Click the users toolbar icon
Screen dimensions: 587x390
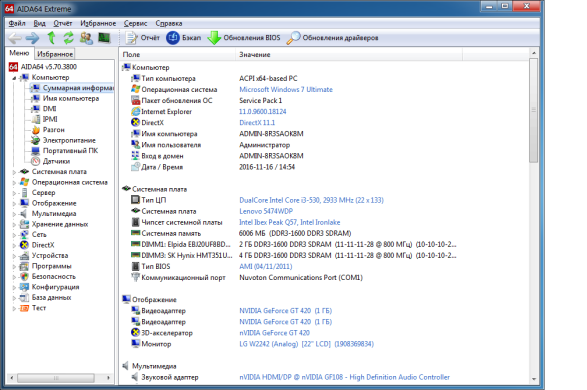[x=86, y=37]
